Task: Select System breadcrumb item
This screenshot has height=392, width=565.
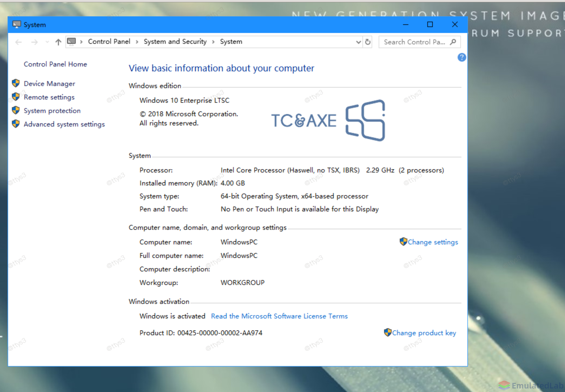Action: [x=231, y=41]
